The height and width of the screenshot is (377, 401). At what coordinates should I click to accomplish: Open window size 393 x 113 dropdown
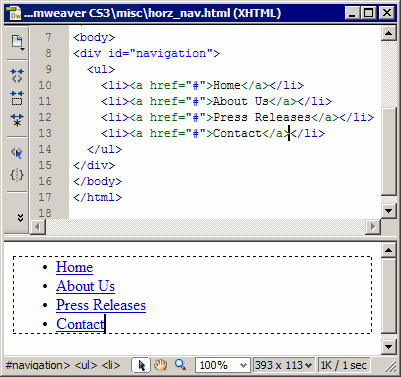click(x=284, y=365)
